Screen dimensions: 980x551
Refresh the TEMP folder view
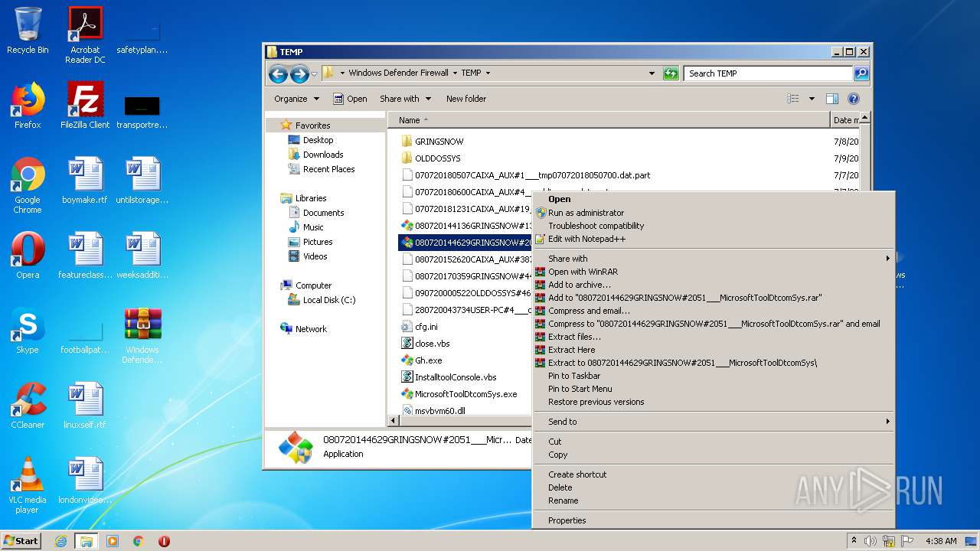[671, 73]
